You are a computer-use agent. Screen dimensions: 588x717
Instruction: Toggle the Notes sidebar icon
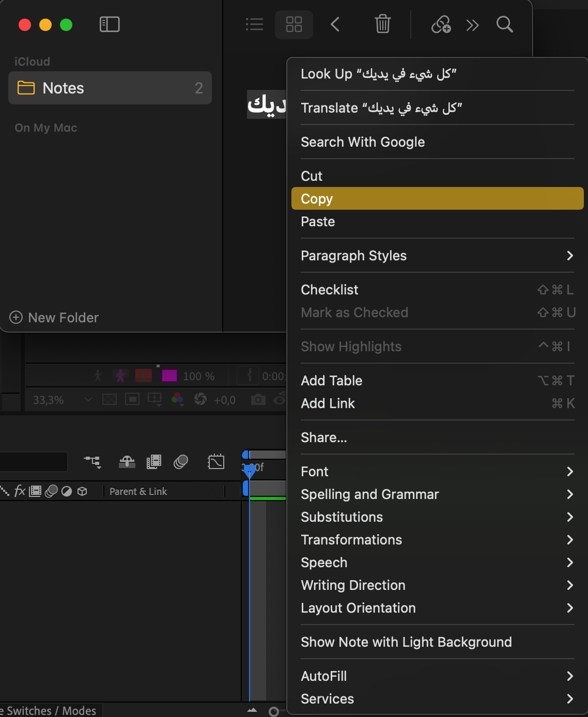point(110,24)
